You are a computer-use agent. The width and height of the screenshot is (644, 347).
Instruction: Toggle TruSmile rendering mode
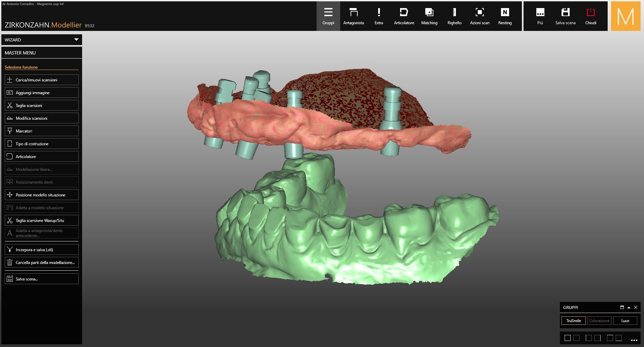(x=573, y=321)
